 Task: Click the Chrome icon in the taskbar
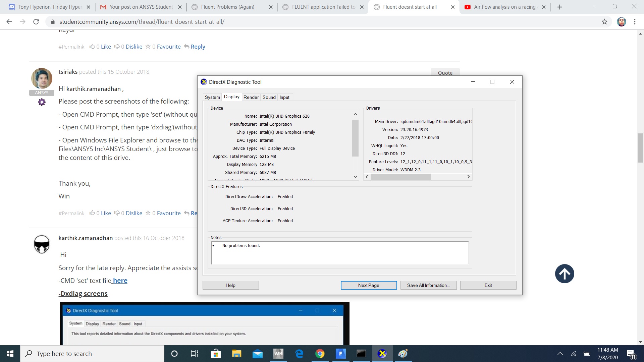coord(320,354)
